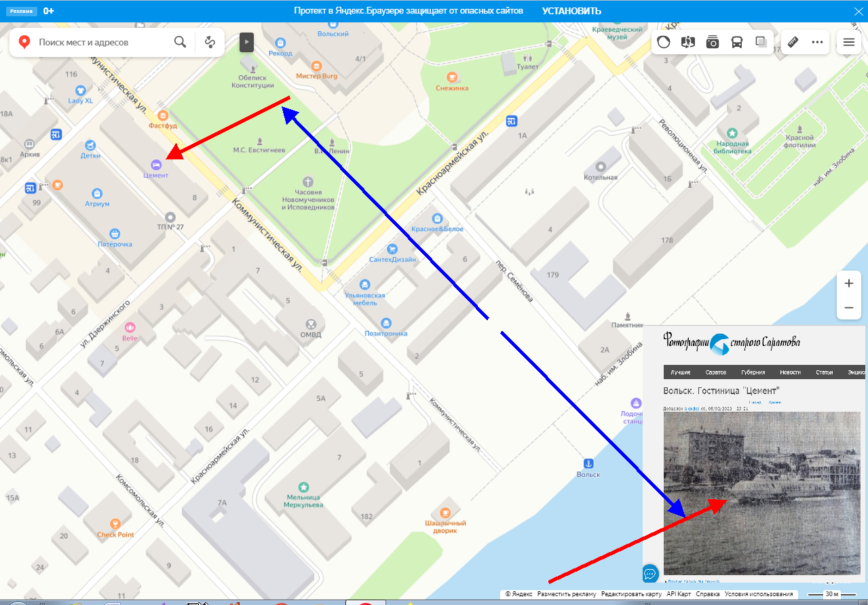The width and height of the screenshot is (868, 605).
Task: Select the Lady XL clothing marker
Action: click(80, 90)
